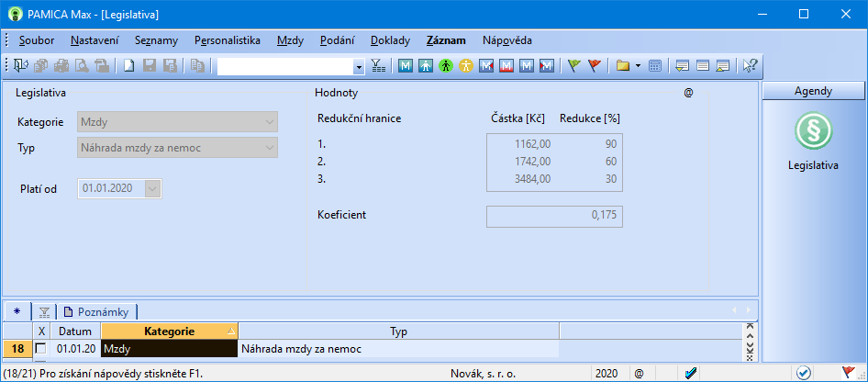Click the 01.01.20 date cell

[x=76, y=349]
